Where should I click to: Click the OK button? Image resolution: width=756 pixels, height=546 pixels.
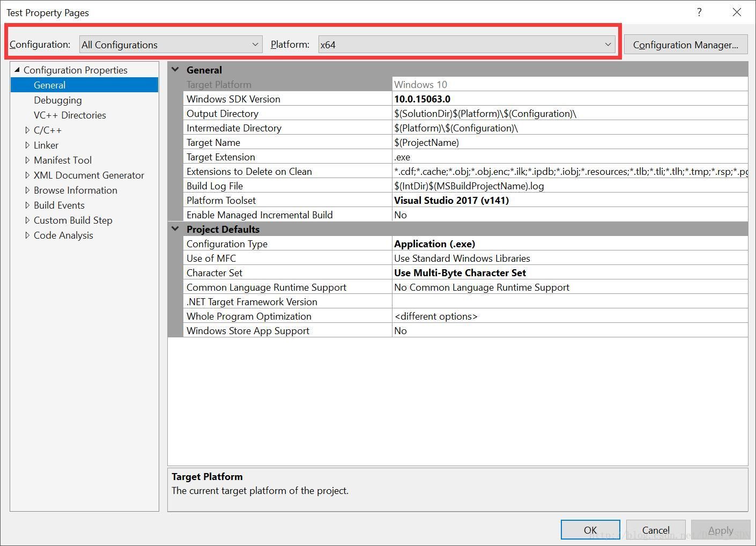pos(590,530)
